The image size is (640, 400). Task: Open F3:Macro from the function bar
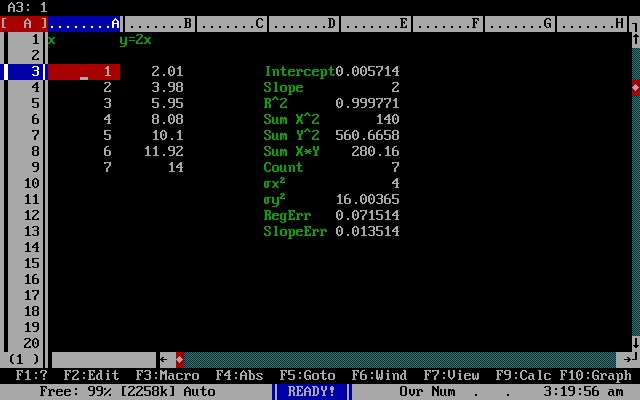click(x=168, y=376)
